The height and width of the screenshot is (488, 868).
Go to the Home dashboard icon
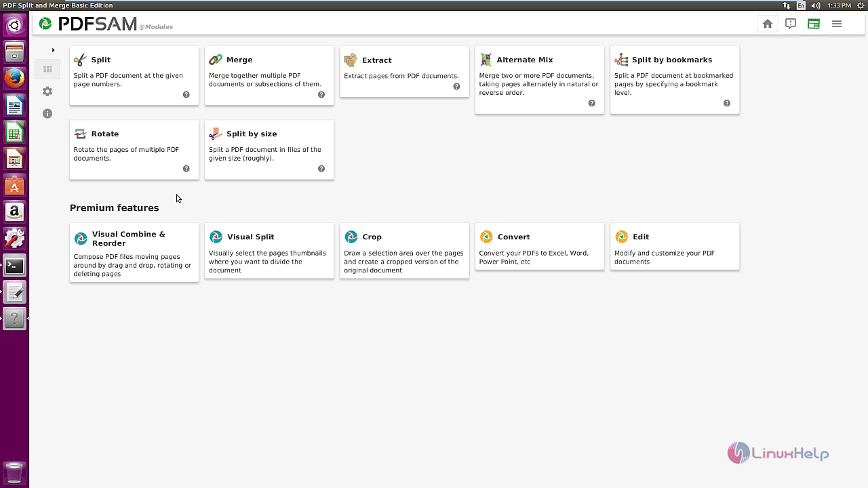[768, 24]
